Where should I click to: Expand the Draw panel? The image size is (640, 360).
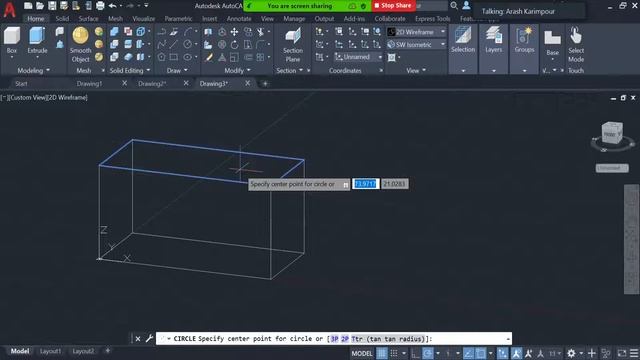tap(177, 71)
